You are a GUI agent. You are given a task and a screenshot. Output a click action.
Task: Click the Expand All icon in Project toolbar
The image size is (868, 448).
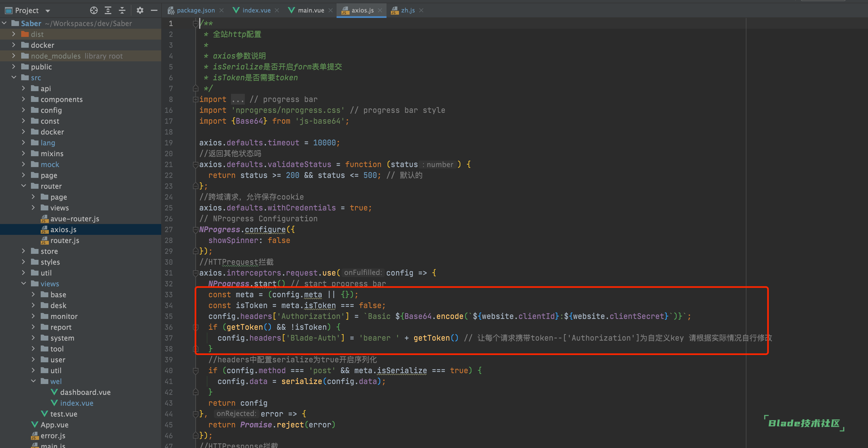pyautogui.click(x=108, y=10)
